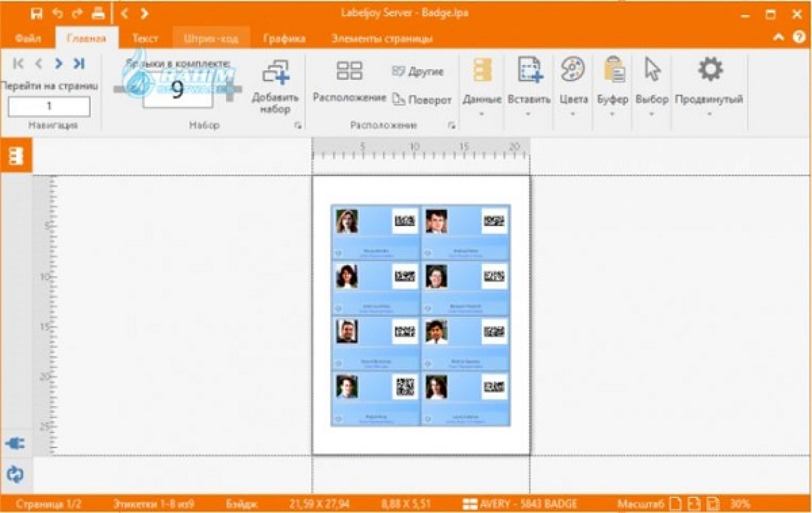Viewport: 812px width, 513px height.
Task: Click the Поворот button
Action: [422, 100]
